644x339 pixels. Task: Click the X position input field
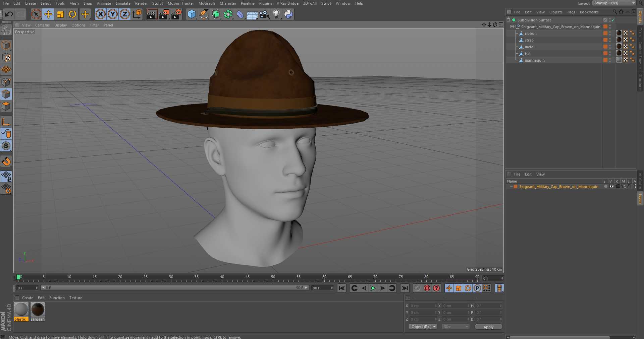(x=423, y=306)
